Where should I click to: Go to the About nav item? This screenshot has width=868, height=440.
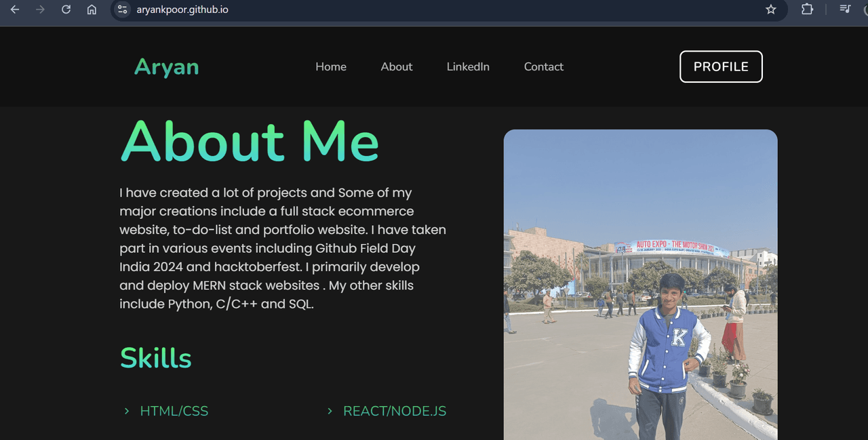coord(397,66)
